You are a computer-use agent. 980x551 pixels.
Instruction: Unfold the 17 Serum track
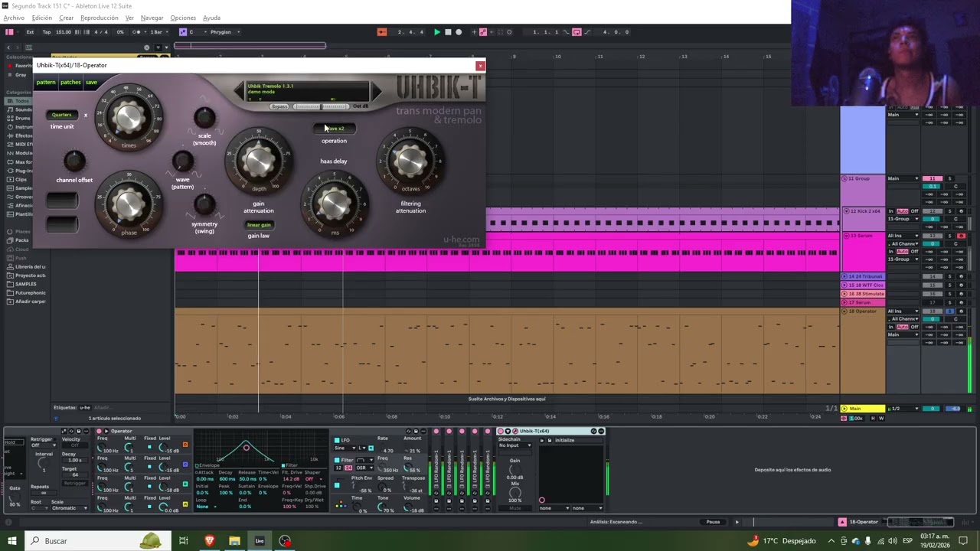(845, 302)
